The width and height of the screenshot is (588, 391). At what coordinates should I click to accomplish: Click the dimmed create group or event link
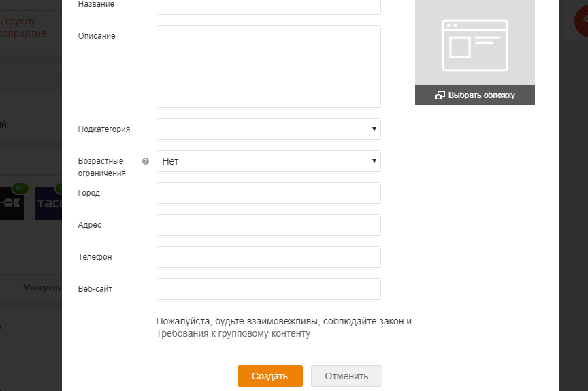pos(23,27)
